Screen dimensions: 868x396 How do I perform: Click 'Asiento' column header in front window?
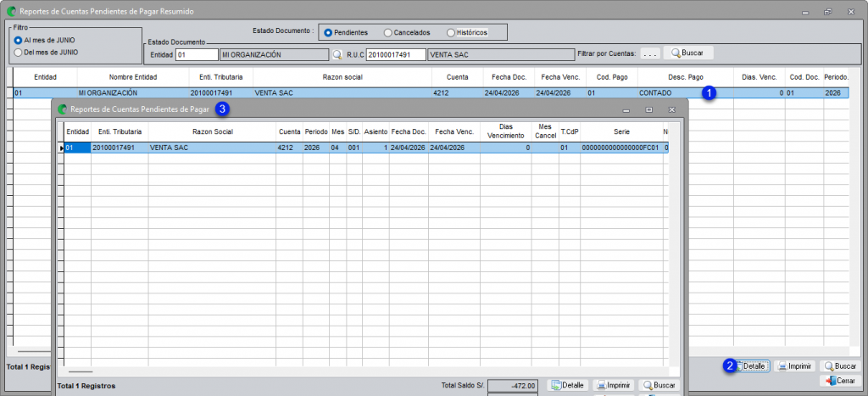(x=376, y=131)
